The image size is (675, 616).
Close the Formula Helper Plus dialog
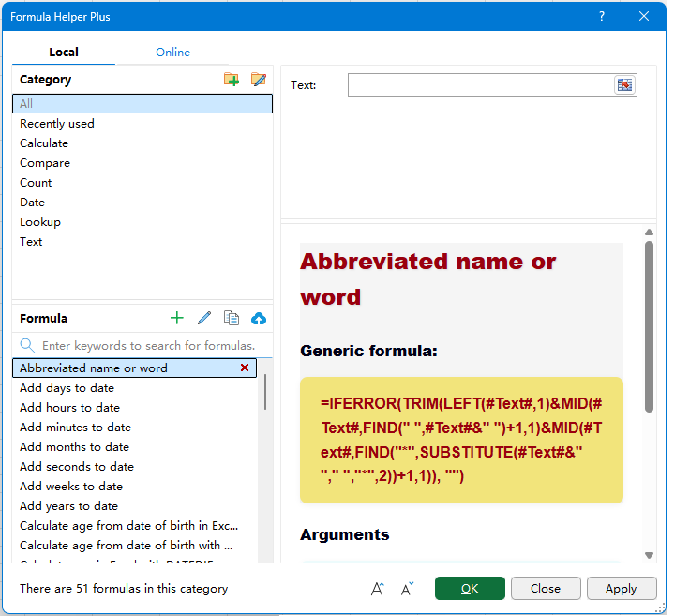click(x=644, y=16)
